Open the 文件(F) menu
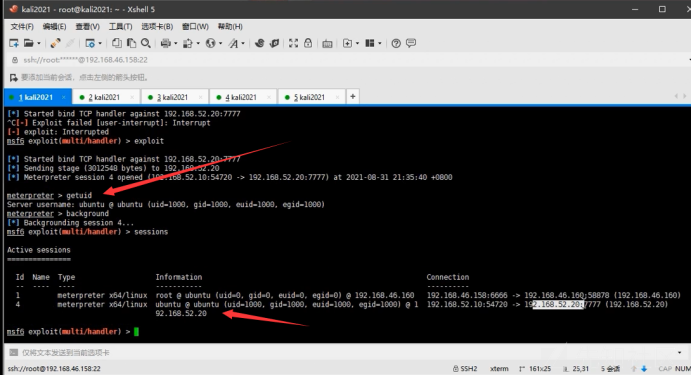Screen dimensions: 692x376 pos(22,26)
